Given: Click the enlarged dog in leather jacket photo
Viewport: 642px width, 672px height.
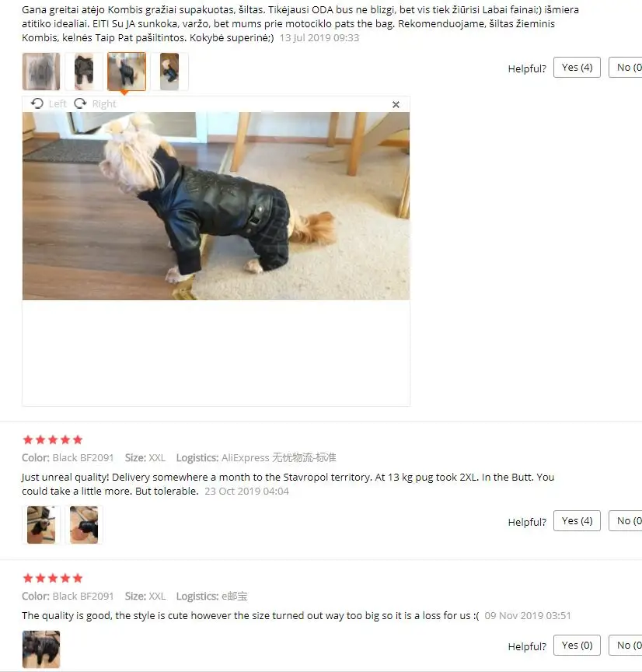Looking at the screenshot, I should 216,205.
